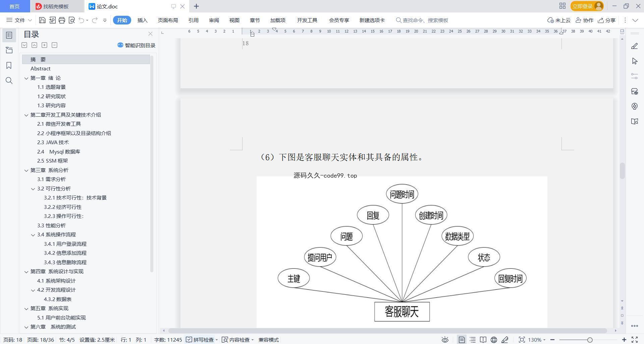
Task: Toggle eye protection mode icon
Action: click(x=445, y=340)
